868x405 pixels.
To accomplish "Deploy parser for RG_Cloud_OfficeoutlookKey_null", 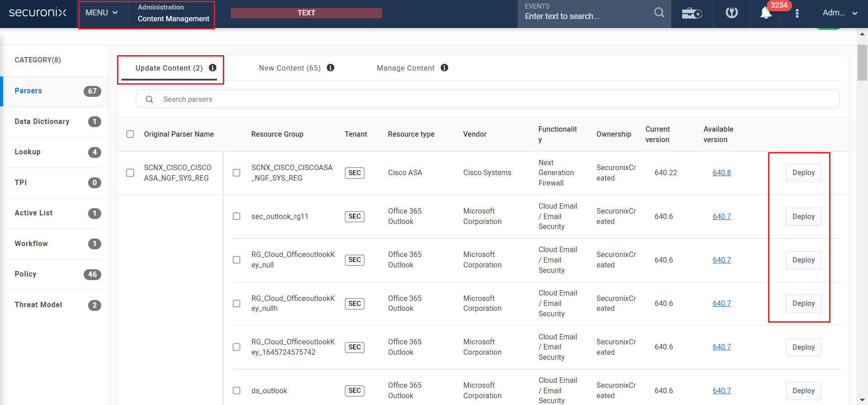I will 803,260.
